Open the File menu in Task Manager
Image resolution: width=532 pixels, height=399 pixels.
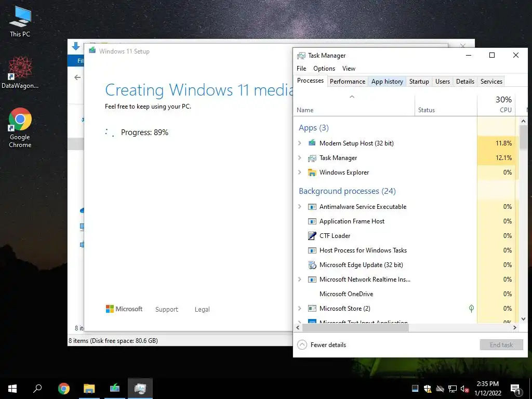click(x=301, y=69)
